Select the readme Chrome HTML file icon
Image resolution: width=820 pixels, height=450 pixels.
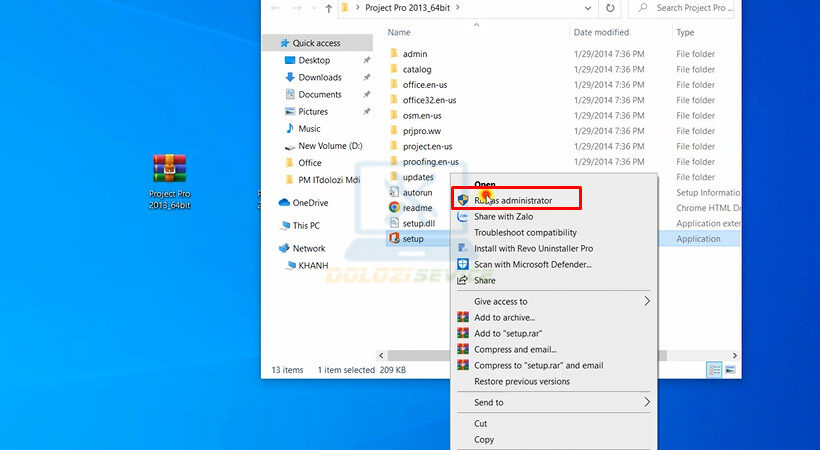pyautogui.click(x=394, y=208)
